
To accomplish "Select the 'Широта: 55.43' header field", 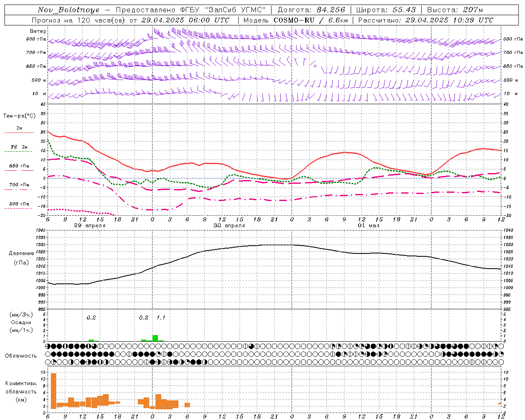I will [x=386, y=10].
